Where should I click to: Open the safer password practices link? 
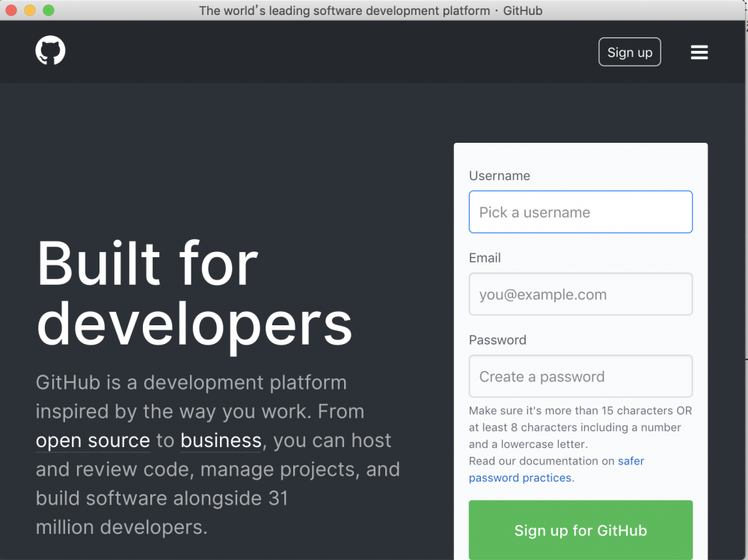(x=557, y=470)
